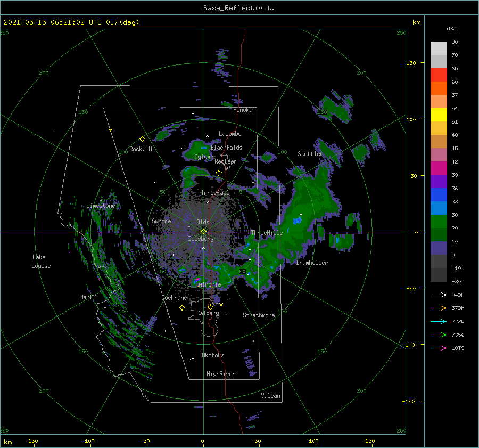Click the Vulcan city label
The width and height of the screenshot is (479, 448).
(270, 396)
